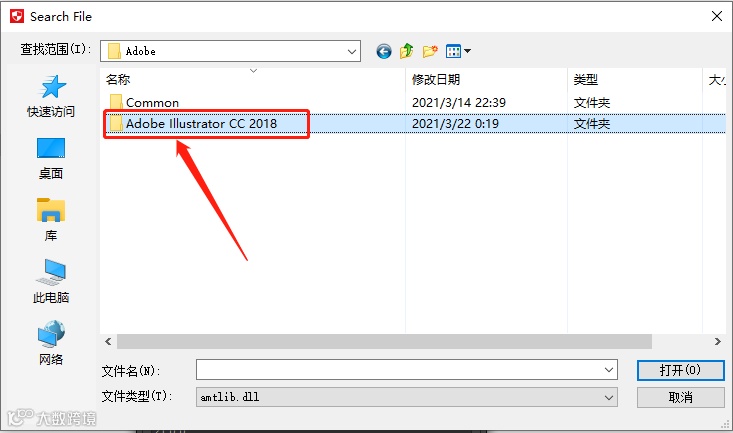Open Network (网络) in sidebar
733x433 pixels.
point(50,343)
